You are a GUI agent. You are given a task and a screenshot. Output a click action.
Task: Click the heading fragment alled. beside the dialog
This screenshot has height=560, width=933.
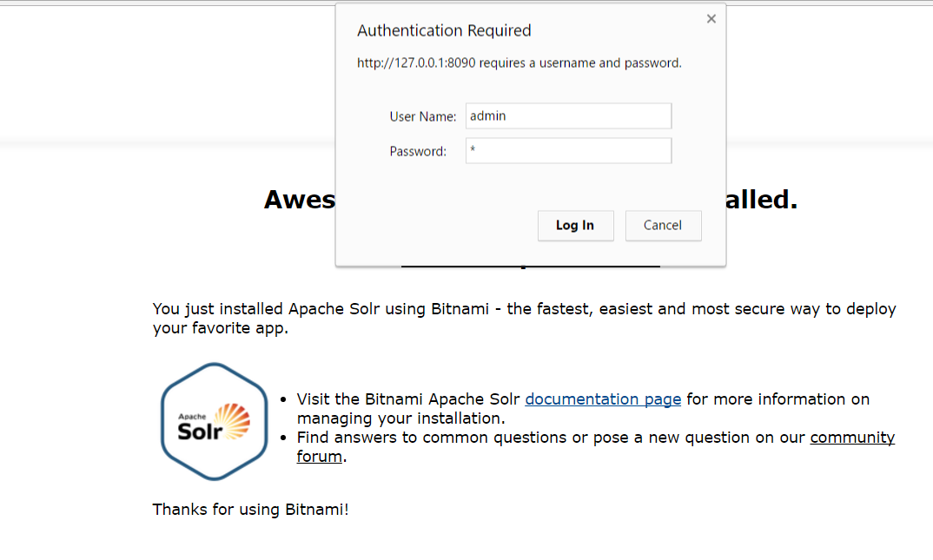click(x=762, y=199)
